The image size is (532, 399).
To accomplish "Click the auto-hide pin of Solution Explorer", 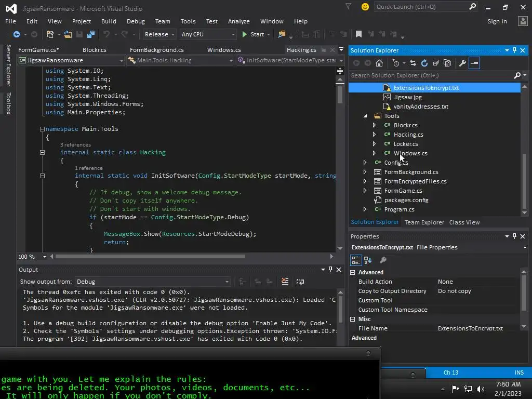I will pyautogui.click(x=515, y=50).
